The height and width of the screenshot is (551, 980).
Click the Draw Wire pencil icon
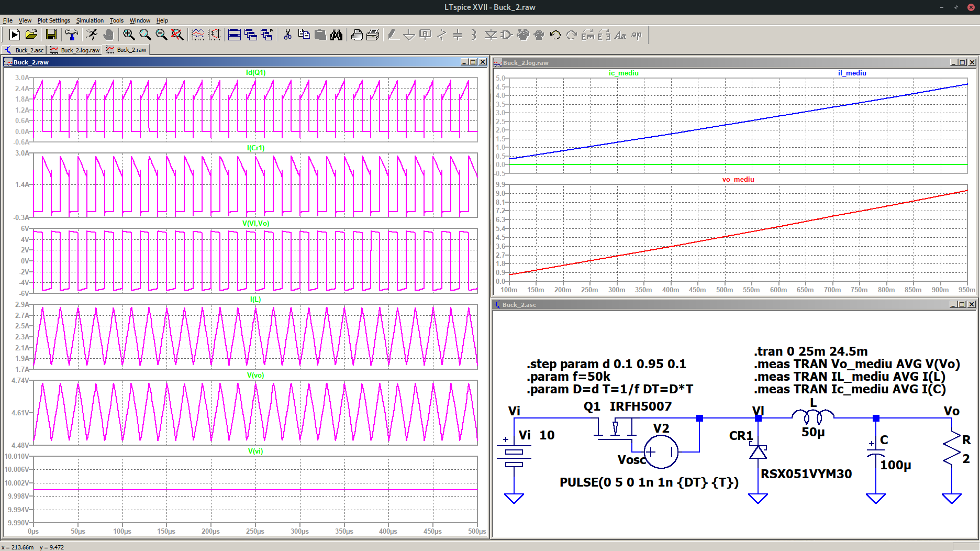click(393, 35)
